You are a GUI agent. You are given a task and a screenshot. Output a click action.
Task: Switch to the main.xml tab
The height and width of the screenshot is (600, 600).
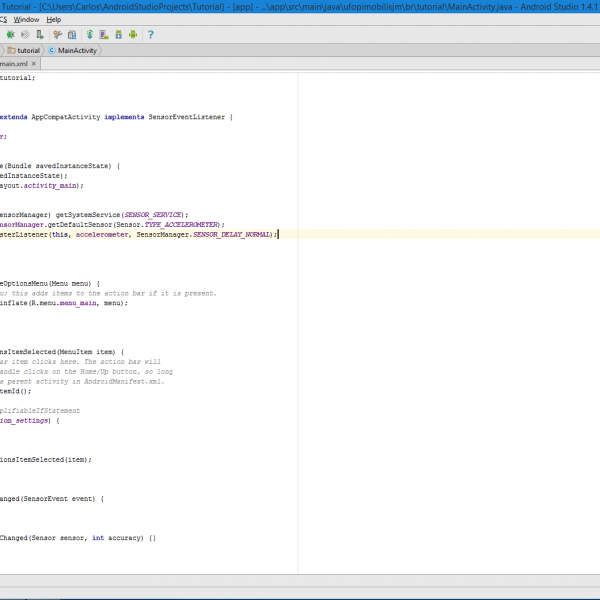[14, 64]
